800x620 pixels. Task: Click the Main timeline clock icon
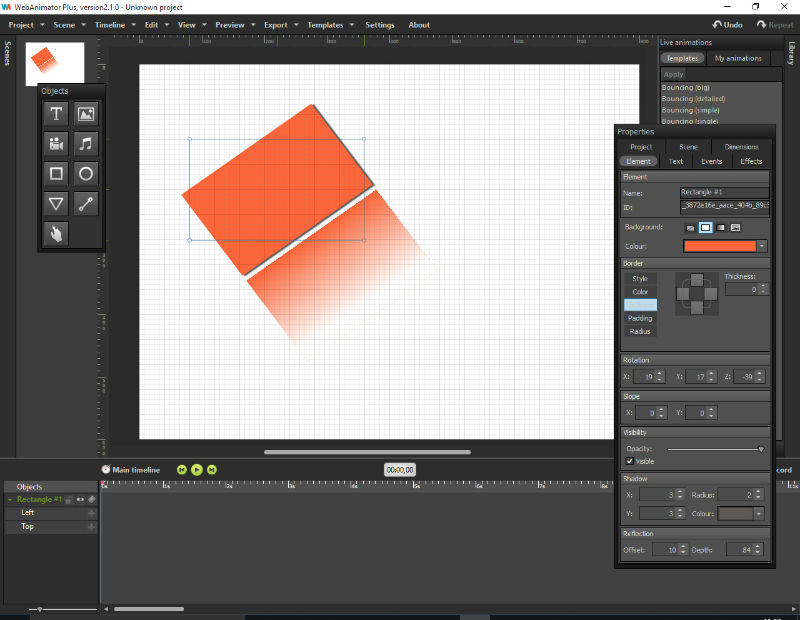point(106,469)
